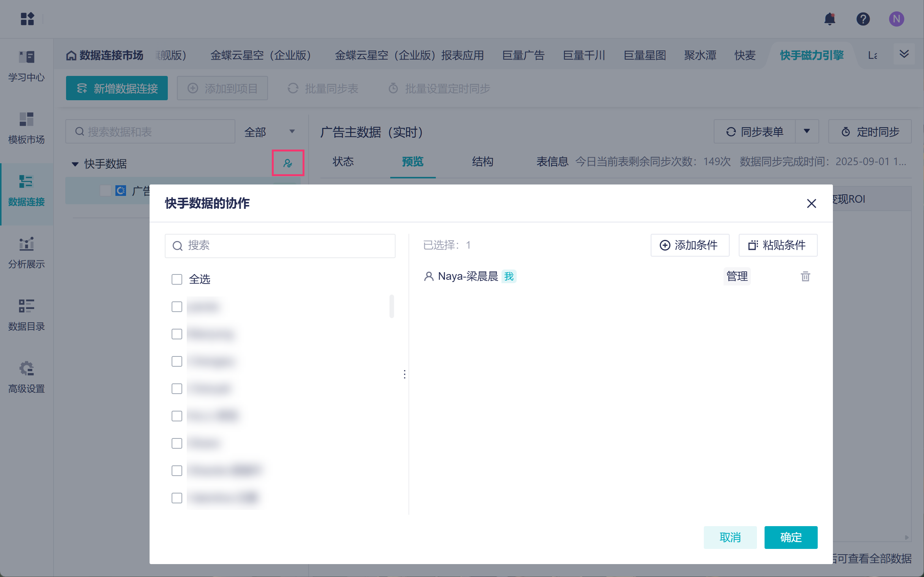Open the help question mark icon
The width and height of the screenshot is (924, 577).
(x=863, y=19)
